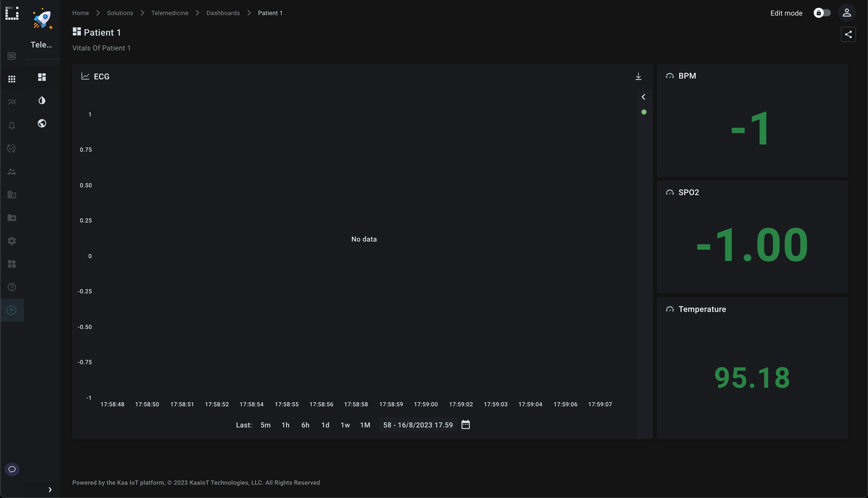868x498 pixels.
Task: Click Vitals Of Patient 1 subtitle
Action: [102, 48]
